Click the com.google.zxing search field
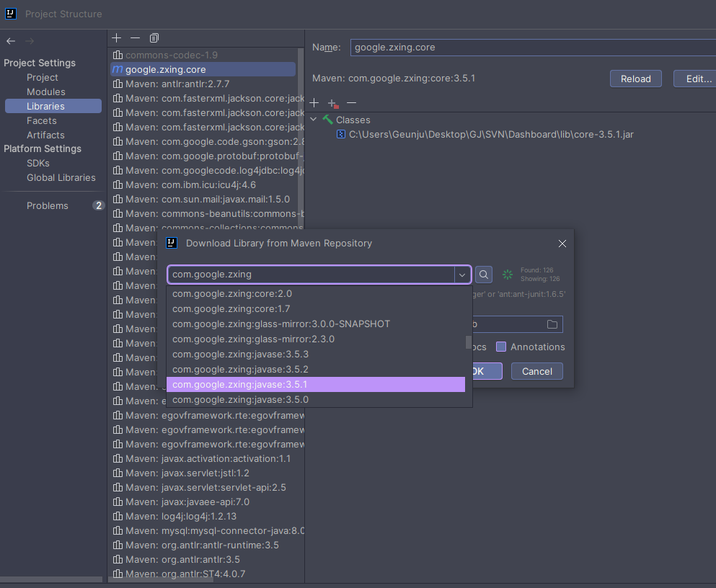This screenshot has height=588, width=716. [x=311, y=275]
